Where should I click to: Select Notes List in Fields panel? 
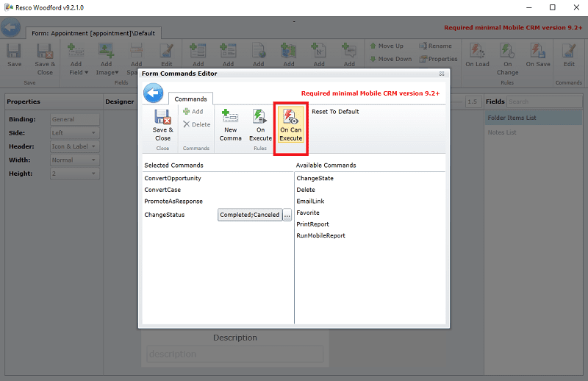coord(534,132)
